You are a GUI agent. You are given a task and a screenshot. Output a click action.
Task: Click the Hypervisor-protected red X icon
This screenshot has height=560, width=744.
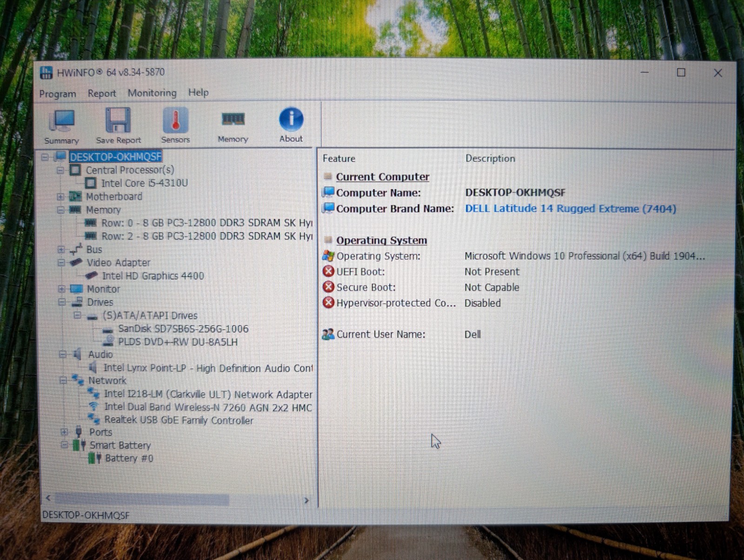pyautogui.click(x=328, y=303)
